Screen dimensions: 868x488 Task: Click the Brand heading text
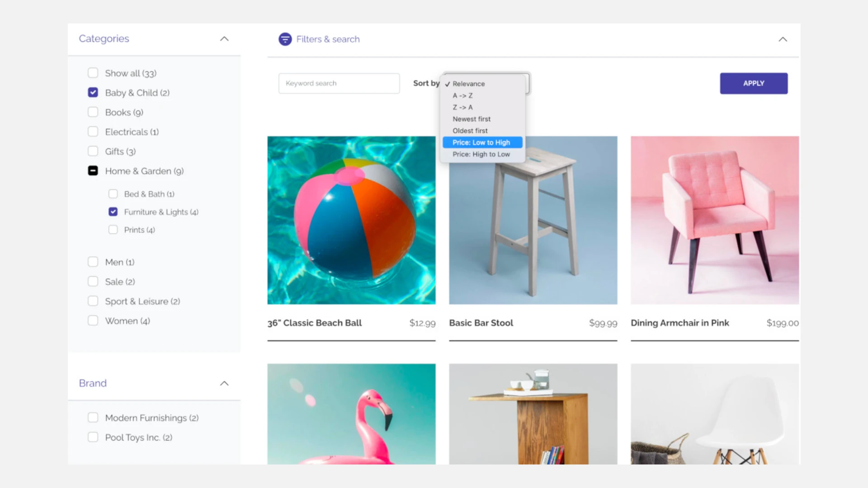click(93, 383)
